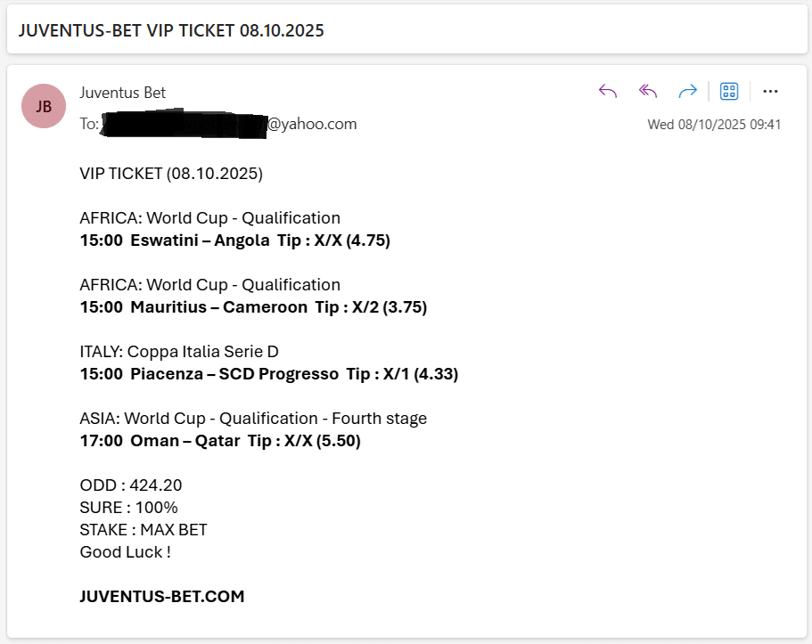Viewport: 812px width, 644px height.
Task: Forward this email using the arrow icon
Action: [x=687, y=92]
